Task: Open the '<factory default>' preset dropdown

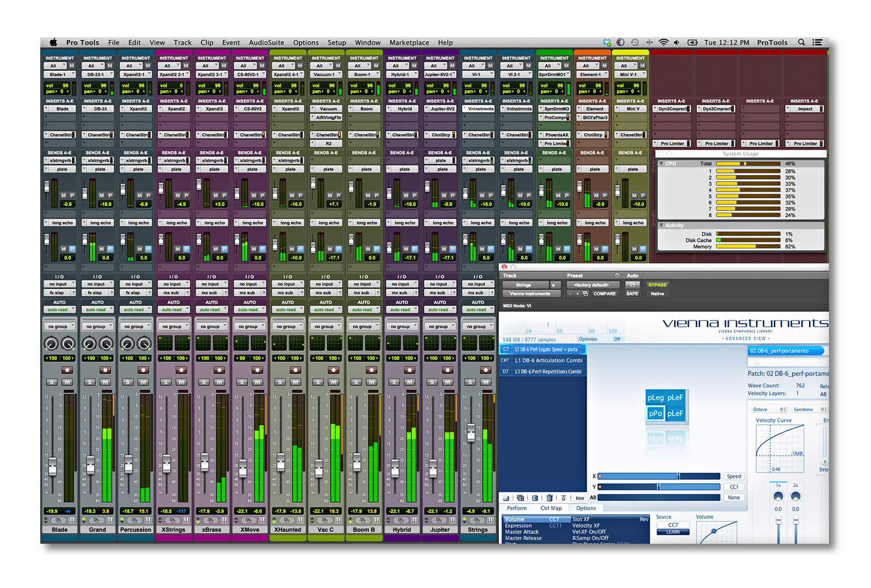Action: (x=592, y=285)
